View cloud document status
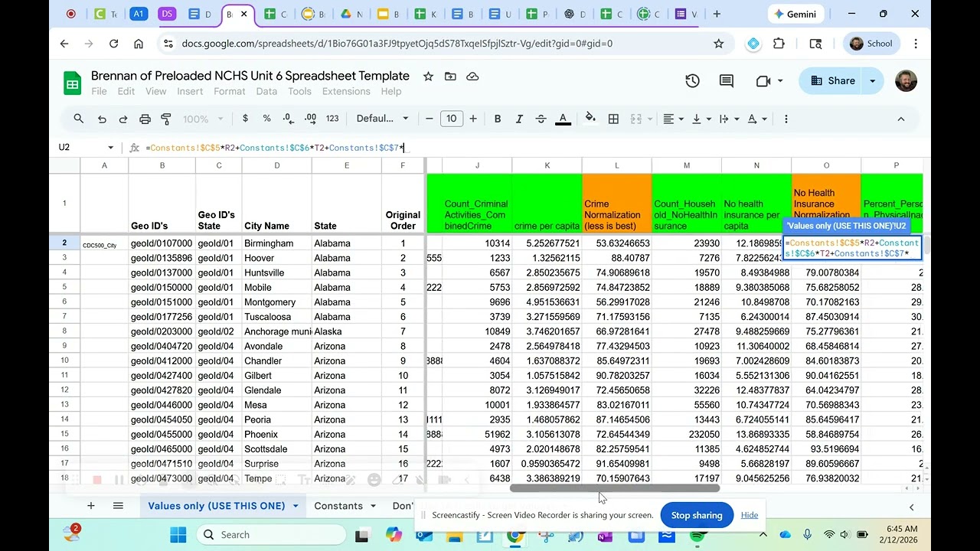Image resolution: width=980 pixels, height=551 pixels. 472,76
